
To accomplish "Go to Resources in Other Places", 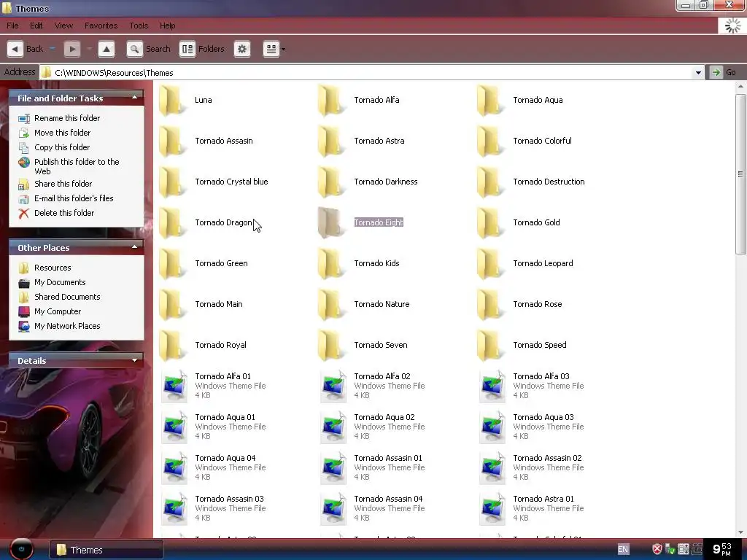I will (x=53, y=268).
